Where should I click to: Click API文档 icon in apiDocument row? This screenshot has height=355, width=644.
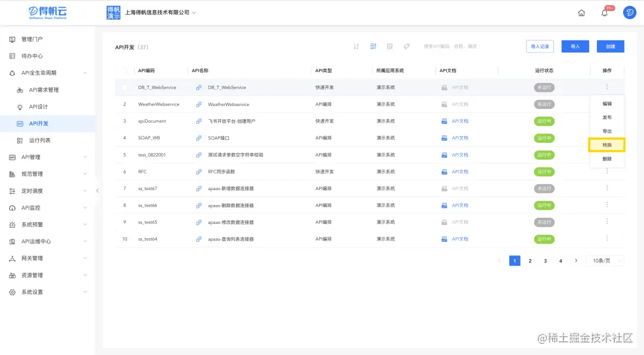(x=444, y=121)
